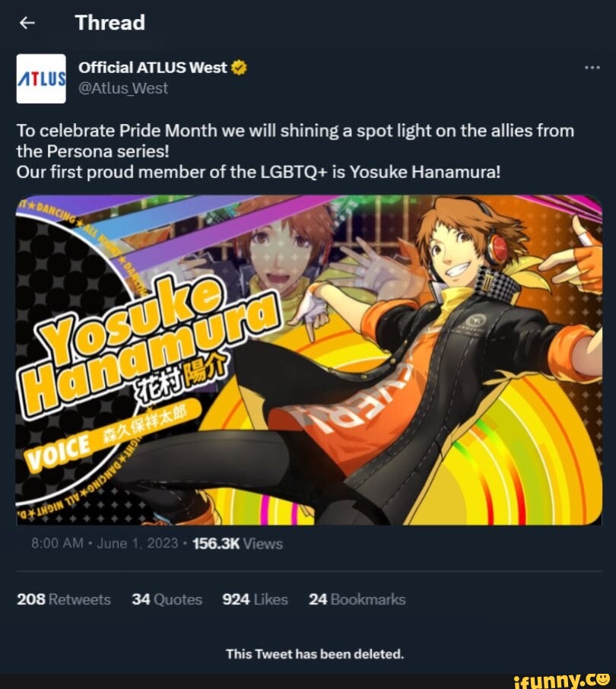The width and height of the screenshot is (616, 689).
Task: Open the Official ATLUS West profile name
Action: click(x=152, y=67)
